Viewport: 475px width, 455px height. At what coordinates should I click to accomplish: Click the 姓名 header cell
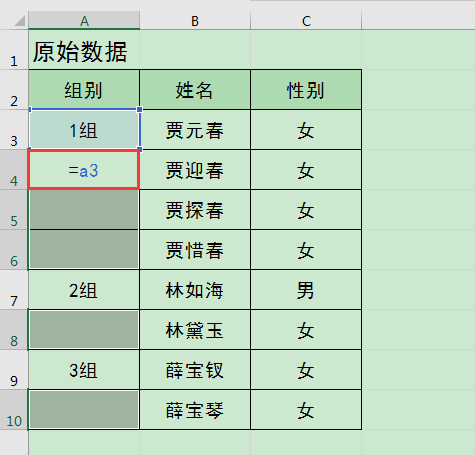[195, 90]
